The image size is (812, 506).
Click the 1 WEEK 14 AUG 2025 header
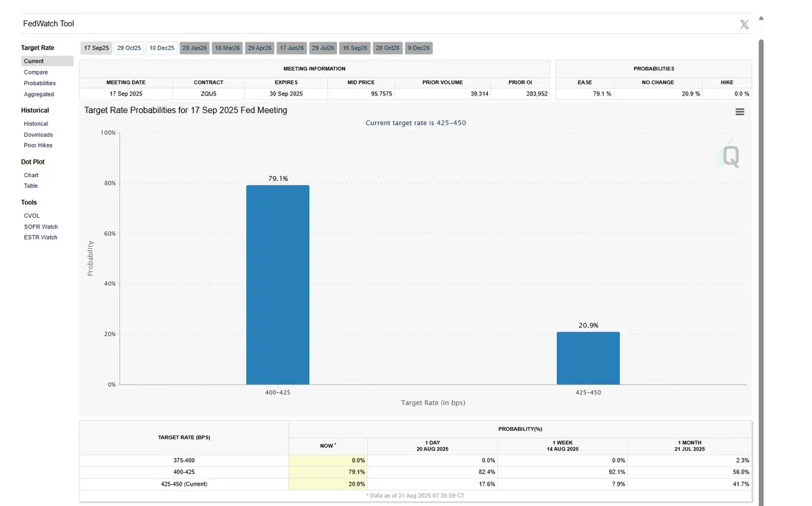point(562,446)
